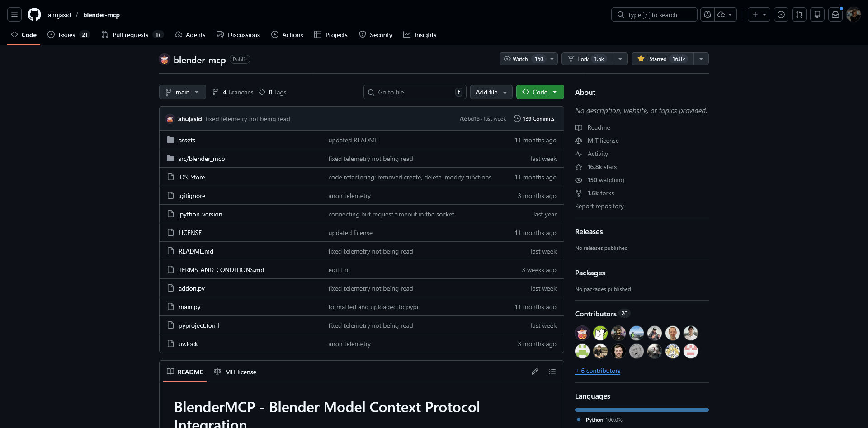Click the eye icon next to 150 watching
Viewport: 868px width, 428px height.
point(579,180)
